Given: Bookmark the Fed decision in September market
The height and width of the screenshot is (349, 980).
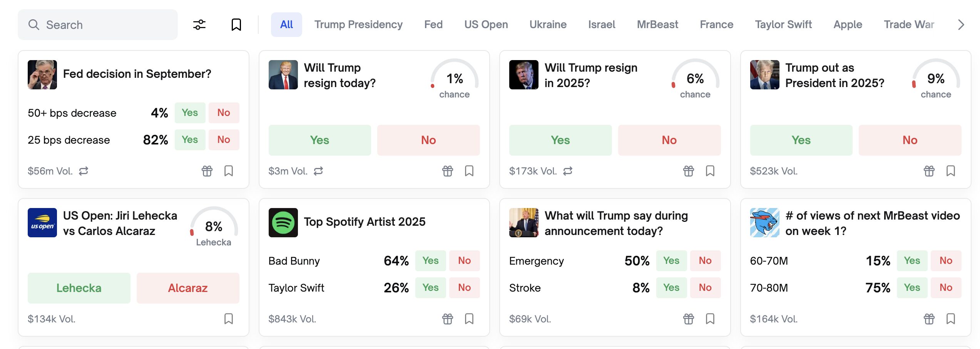Looking at the screenshot, I should (x=229, y=171).
